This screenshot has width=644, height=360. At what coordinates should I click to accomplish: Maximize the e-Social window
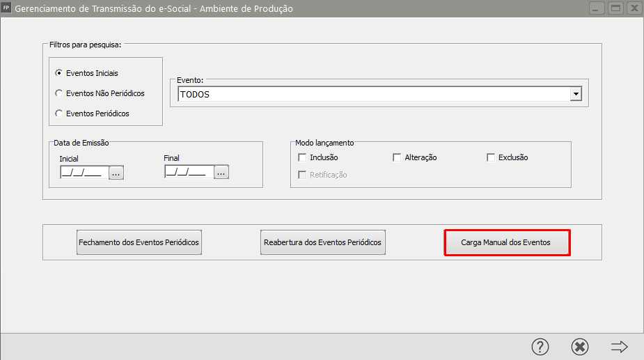[615, 8]
